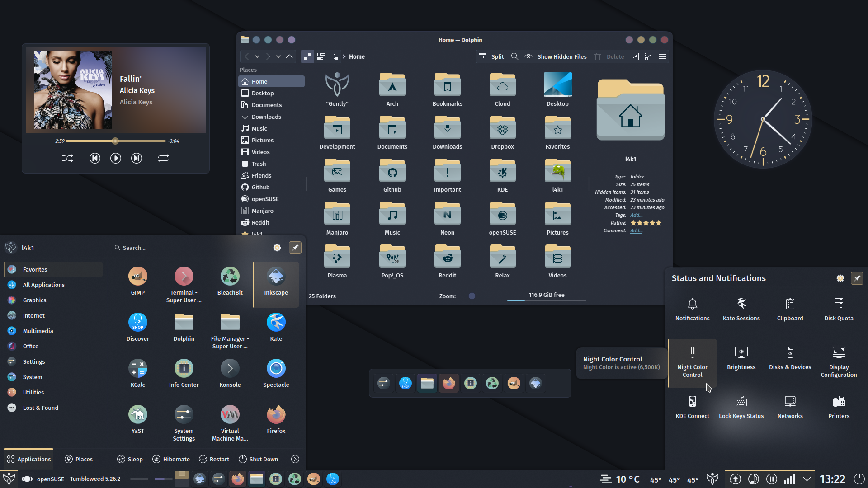Screen dimensions: 868x488
Task: Switch Dolphin to icons view mode
Action: pyautogui.click(x=307, y=56)
